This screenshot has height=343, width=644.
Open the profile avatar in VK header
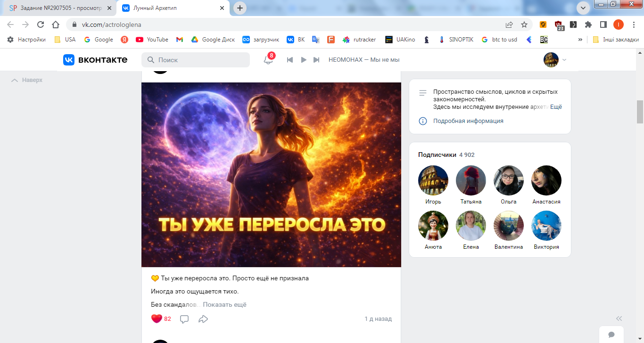[x=551, y=60]
